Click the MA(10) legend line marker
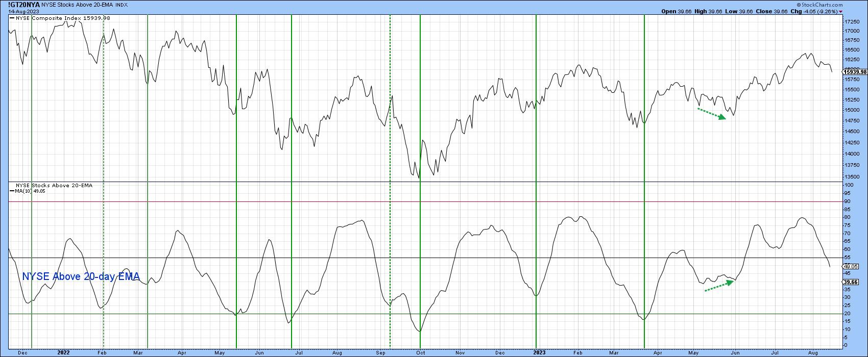The width and height of the screenshot is (868, 357). (12, 191)
